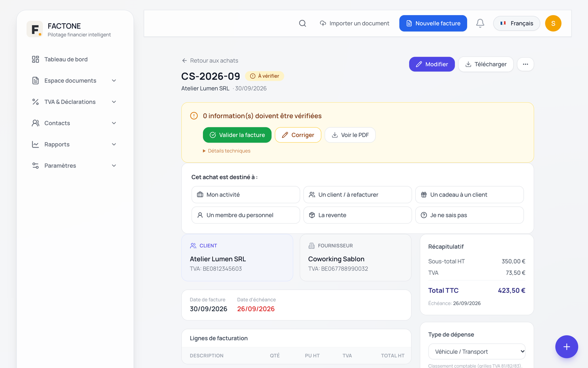Click the floating plus button

[x=567, y=347]
